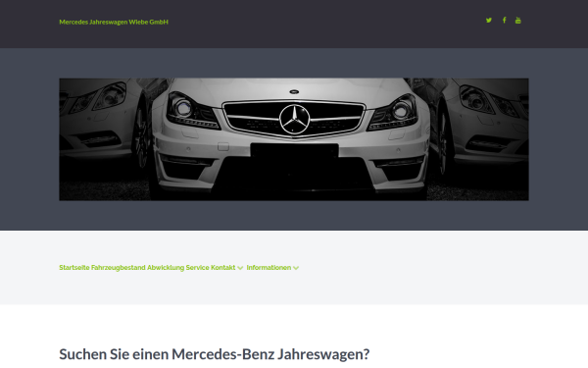The width and height of the screenshot is (588, 368).
Task: Open the Service menu item
Action: [x=197, y=267]
